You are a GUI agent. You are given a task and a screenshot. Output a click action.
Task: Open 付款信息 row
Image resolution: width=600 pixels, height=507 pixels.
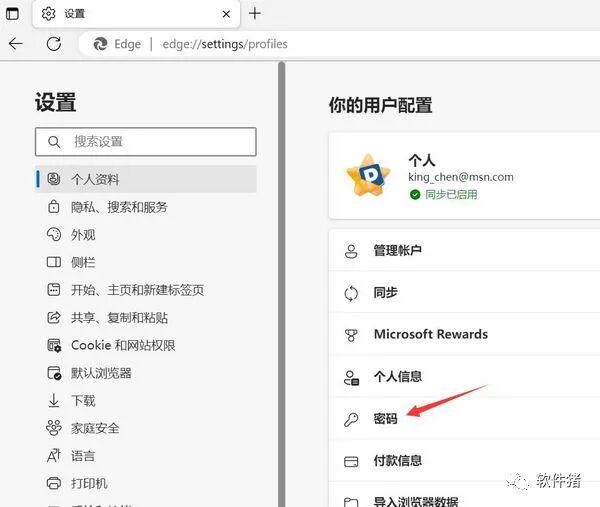[464, 461]
